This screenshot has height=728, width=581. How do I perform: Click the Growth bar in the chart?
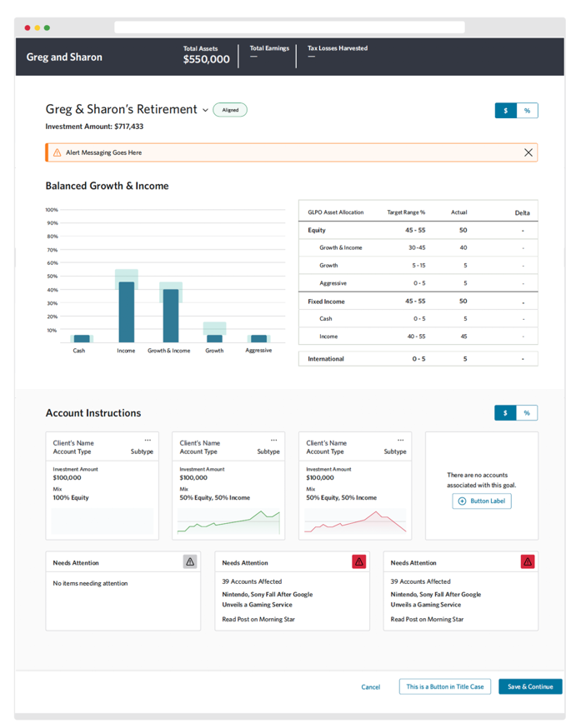(214, 338)
